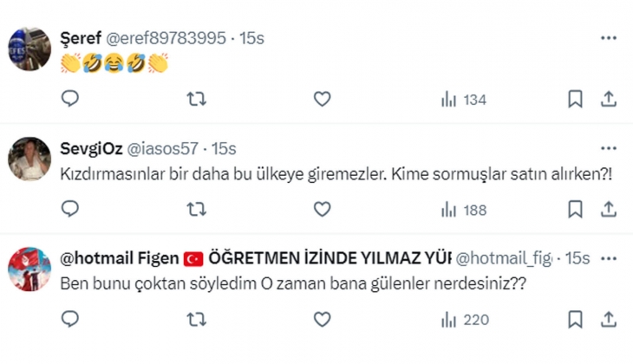Open more options for hotmail Figen's tweet

609,258
